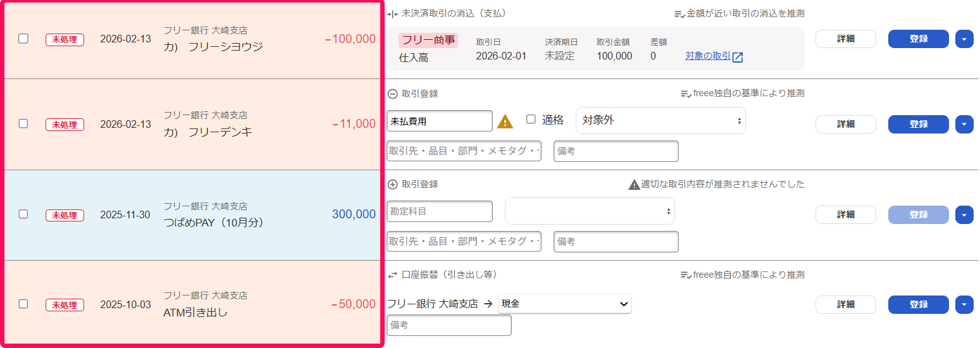The height and width of the screenshot is (348, 980).
Task: Click the 備考 field in the フリーデンキ row
Action: pos(616,151)
